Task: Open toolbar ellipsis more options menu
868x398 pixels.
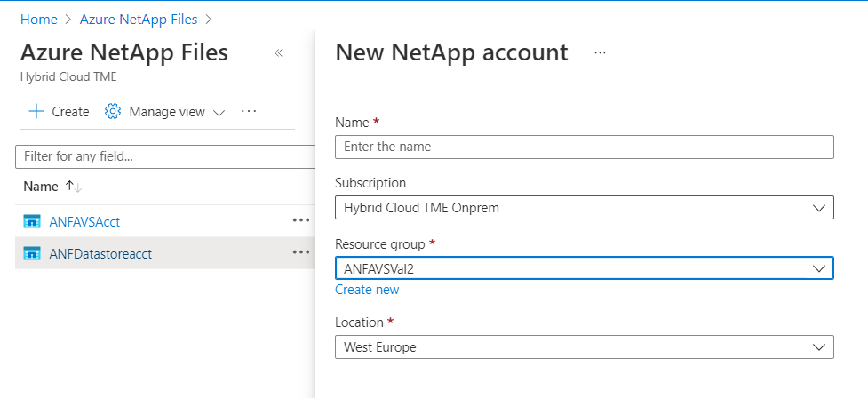Action: (249, 112)
